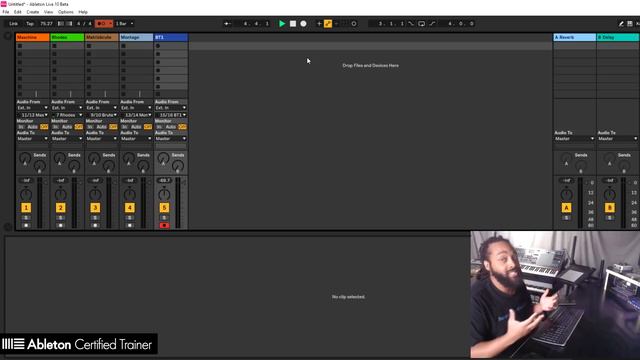Toggle track 1 Activator button
640x360 pixels.
click(26, 208)
